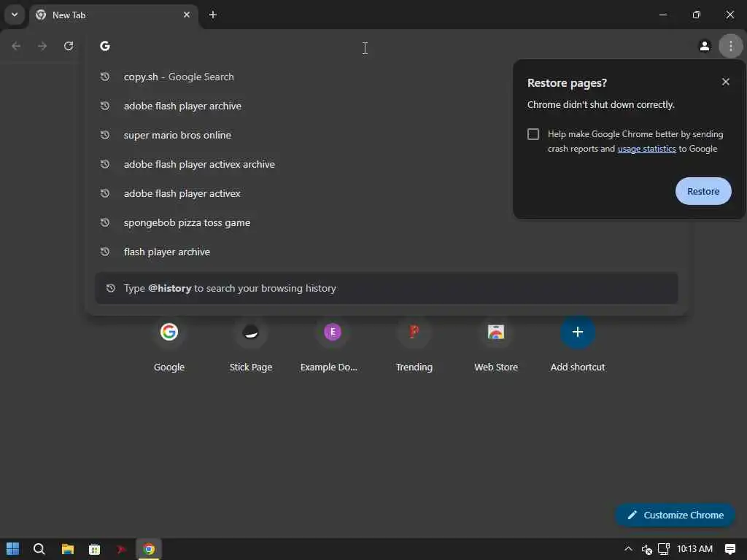This screenshot has height=560, width=747.
Task: Open the usage statistics link
Action: (x=646, y=149)
